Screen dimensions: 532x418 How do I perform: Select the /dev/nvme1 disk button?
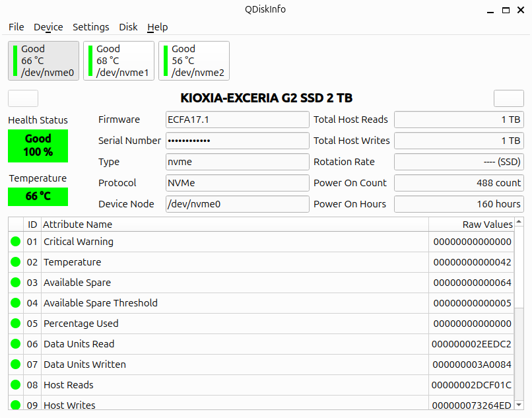(x=119, y=61)
